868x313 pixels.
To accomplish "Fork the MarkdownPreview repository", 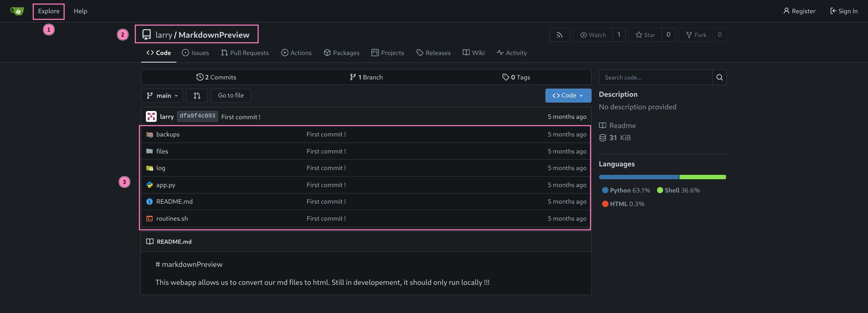I will point(696,35).
